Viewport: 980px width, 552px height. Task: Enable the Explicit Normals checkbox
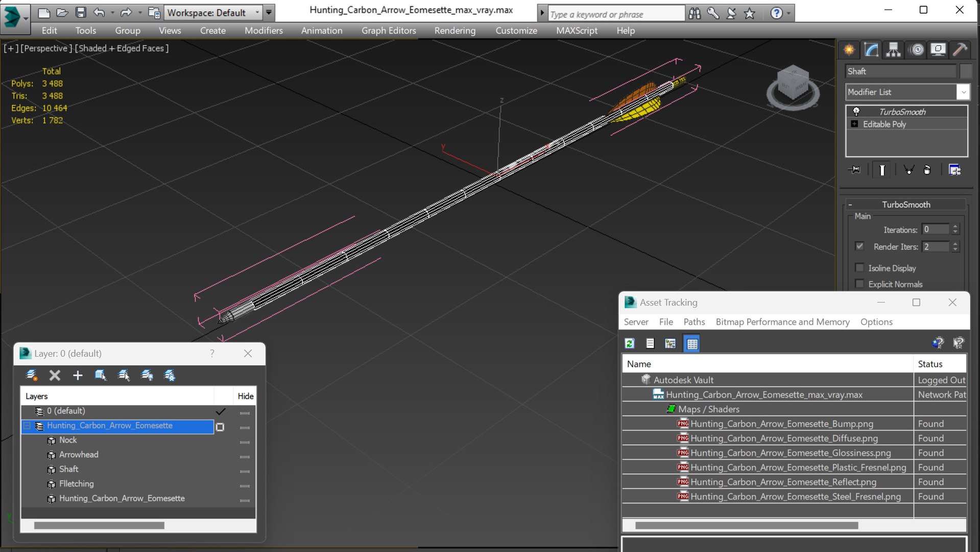pyautogui.click(x=859, y=284)
